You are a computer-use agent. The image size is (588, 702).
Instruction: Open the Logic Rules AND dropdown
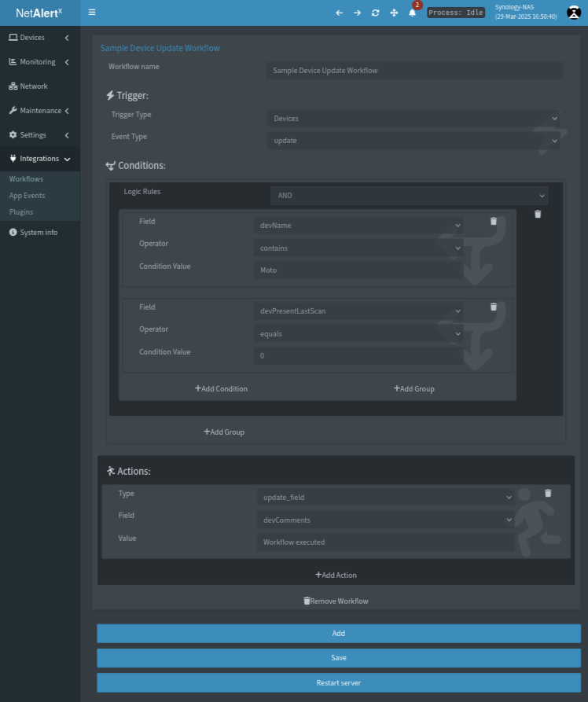409,196
